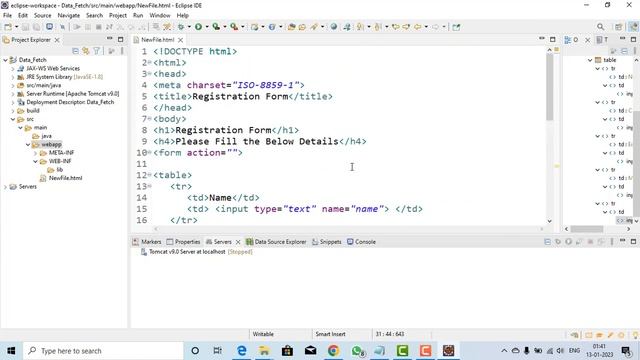Click the Outline horizontal scrollbar thumb
Image resolution: width=640 pixels, height=360 pixels.
click(587, 229)
